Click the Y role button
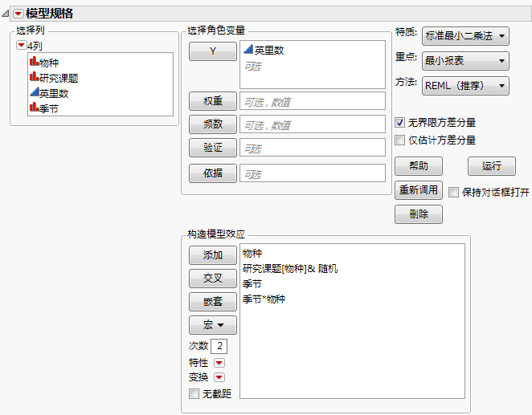 (213, 51)
